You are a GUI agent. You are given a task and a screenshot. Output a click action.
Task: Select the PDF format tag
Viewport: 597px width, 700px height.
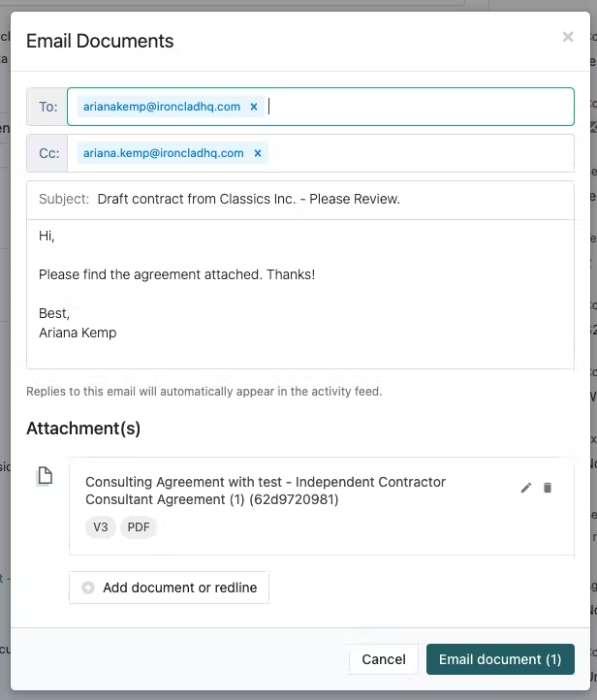coord(139,527)
